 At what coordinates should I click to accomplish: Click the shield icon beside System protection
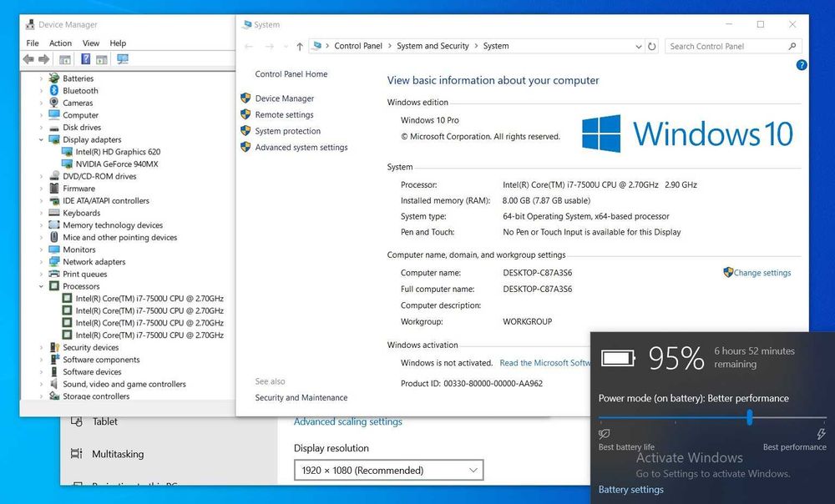245,131
